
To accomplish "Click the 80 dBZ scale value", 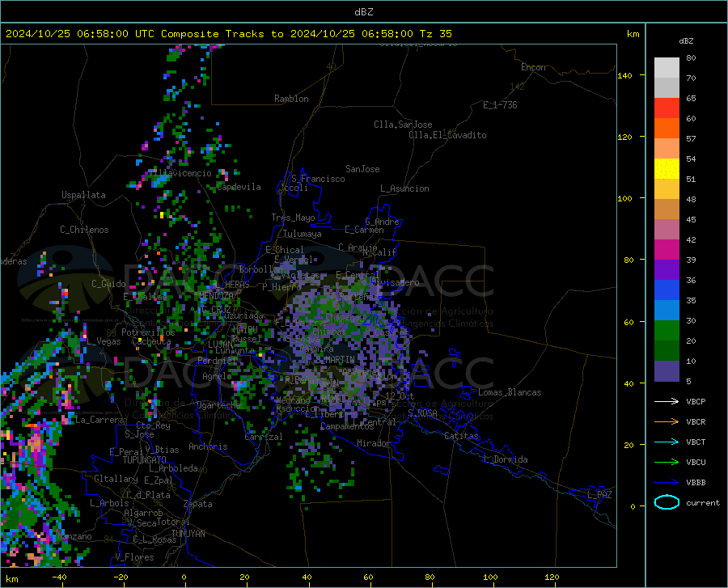I will tap(691, 58).
